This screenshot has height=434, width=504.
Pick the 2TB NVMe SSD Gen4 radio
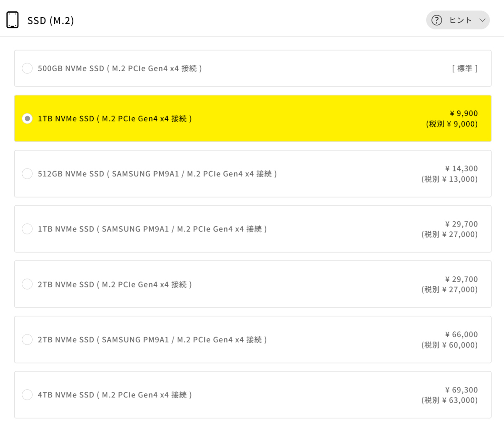27,284
